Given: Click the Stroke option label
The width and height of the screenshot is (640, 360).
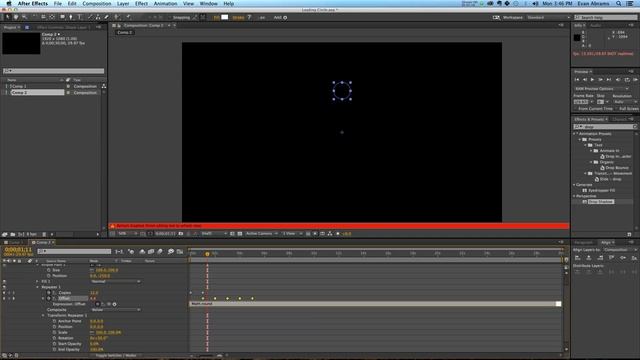Looking at the screenshot, I should pyautogui.click(x=238, y=18).
